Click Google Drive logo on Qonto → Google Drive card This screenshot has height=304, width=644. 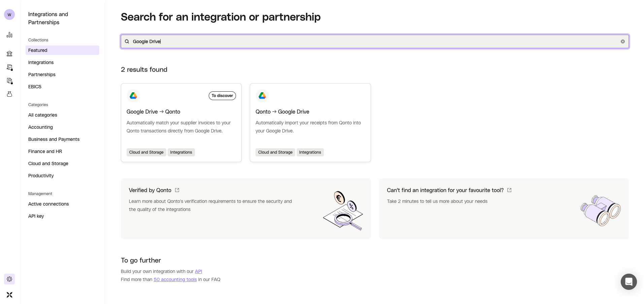(x=262, y=96)
